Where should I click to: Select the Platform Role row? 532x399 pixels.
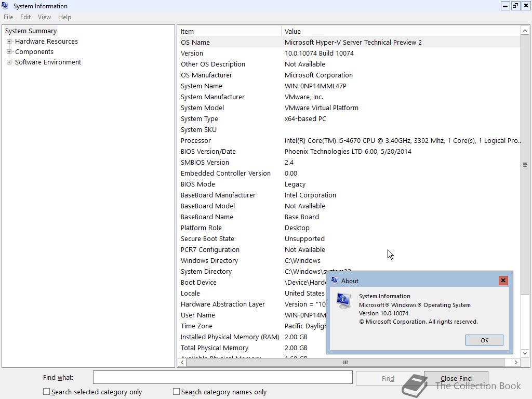349,228
